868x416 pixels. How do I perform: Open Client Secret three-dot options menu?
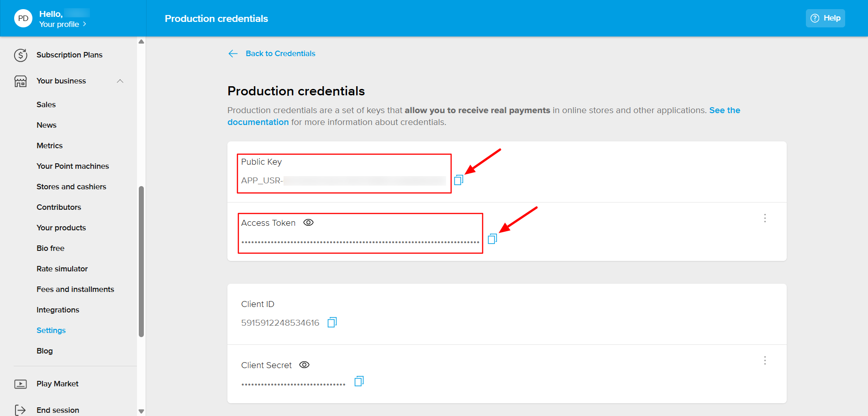pos(765,360)
